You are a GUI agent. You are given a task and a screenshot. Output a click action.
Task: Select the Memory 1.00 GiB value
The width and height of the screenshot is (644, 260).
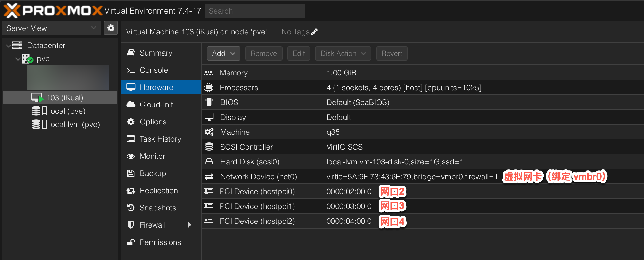click(x=341, y=73)
